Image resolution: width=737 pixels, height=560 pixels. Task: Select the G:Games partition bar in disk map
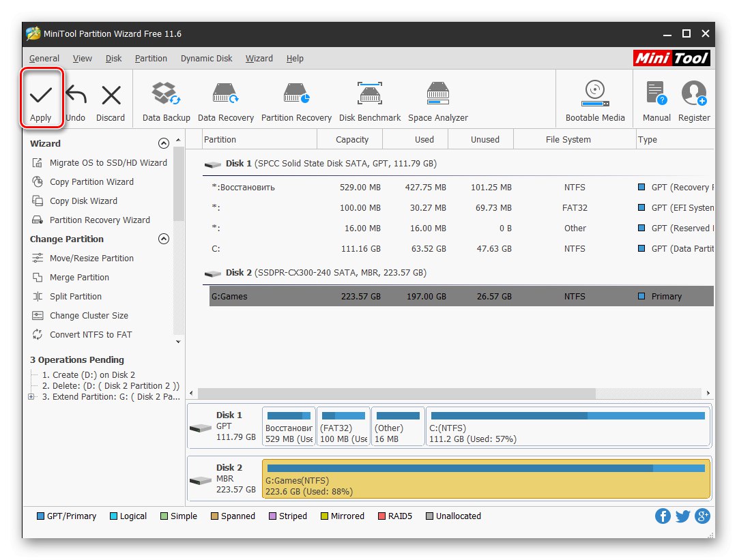pyautogui.click(x=485, y=479)
